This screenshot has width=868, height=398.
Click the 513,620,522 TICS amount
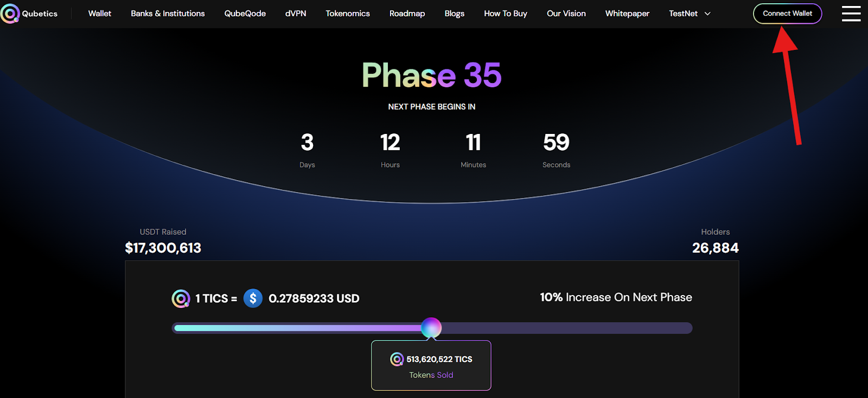click(x=439, y=359)
